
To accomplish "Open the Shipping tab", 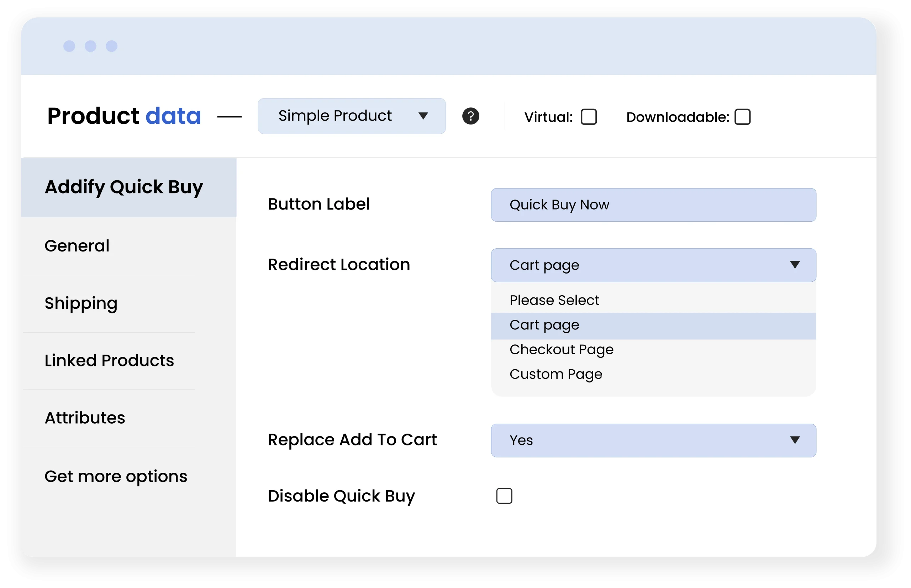I will click(x=81, y=303).
